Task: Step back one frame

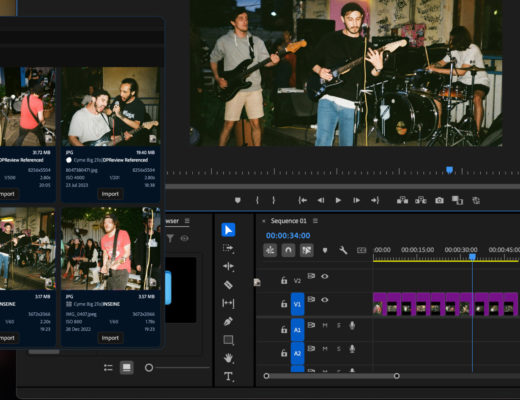Action: click(x=321, y=200)
